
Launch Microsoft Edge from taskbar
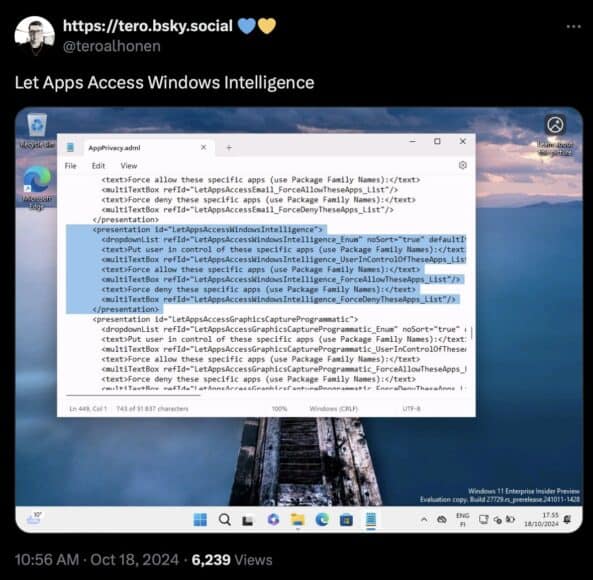tap(322, 520)
